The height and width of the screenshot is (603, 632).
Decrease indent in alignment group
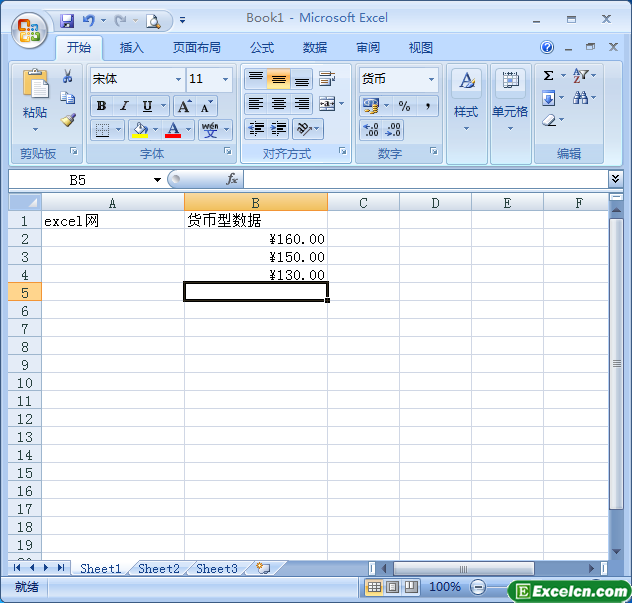point(256,129)
